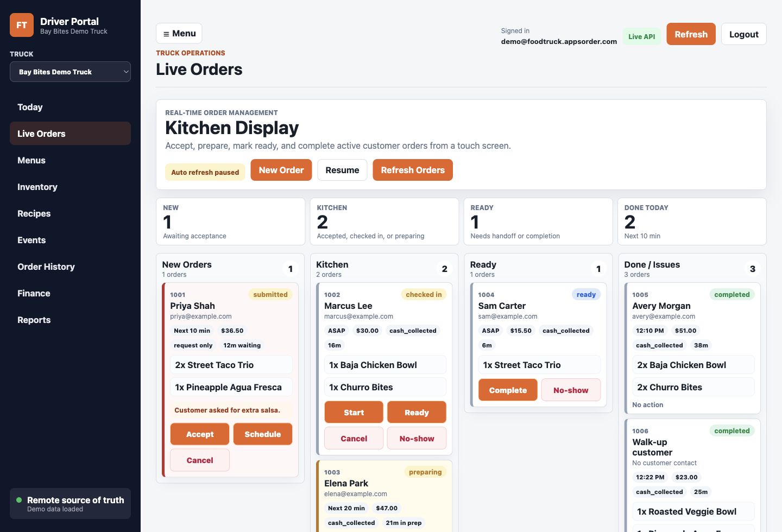The image size is (782, 532).
Task: Click the $36.50 price tag
Action: point(232,331)
